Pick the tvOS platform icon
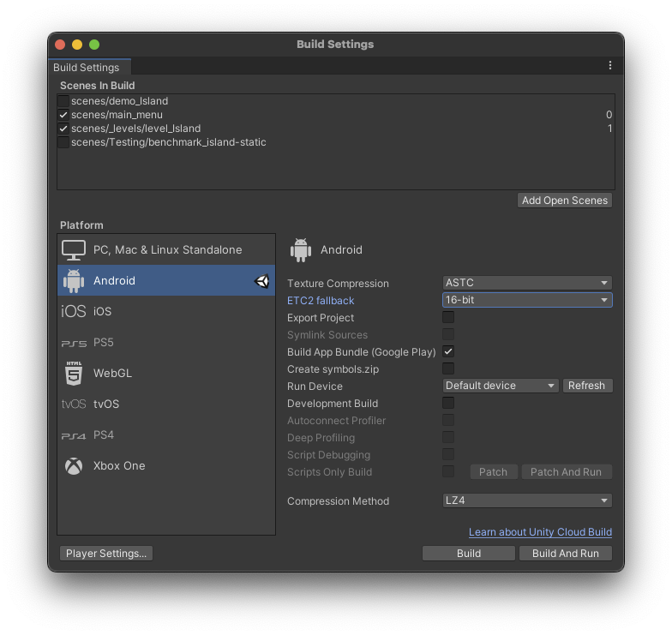This screenshot has height=635, width=672. tap(74, 404)
